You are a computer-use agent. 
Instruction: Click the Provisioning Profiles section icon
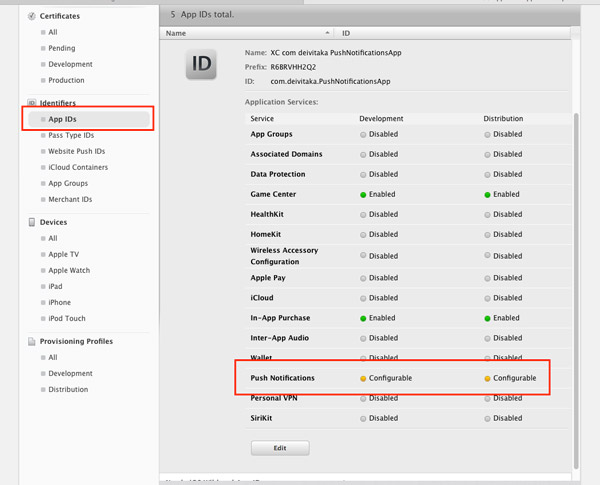[32, 341]
